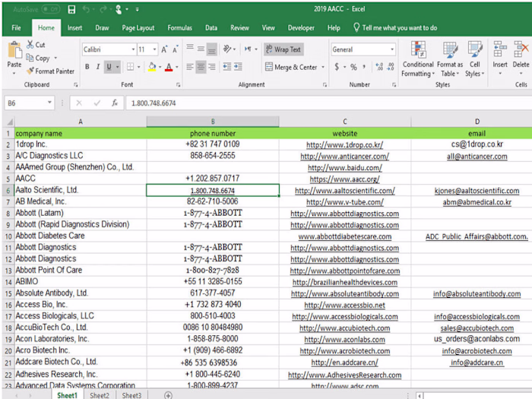Open the font name Calibri dropdown

[133, 49]
